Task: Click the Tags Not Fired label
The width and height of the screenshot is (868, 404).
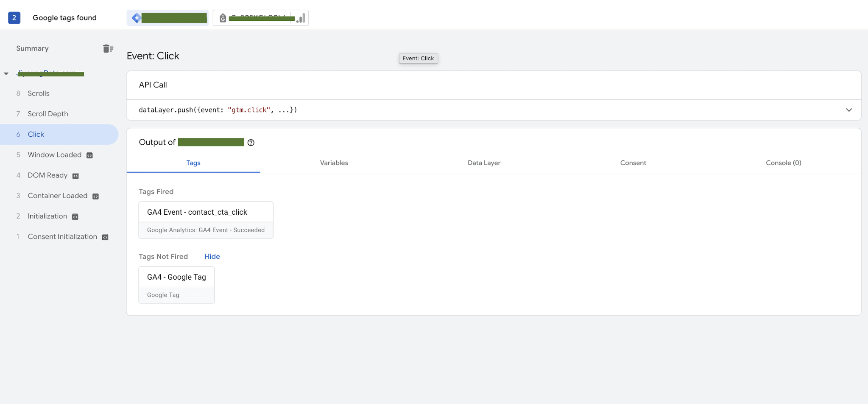Action: click(163, 256)
